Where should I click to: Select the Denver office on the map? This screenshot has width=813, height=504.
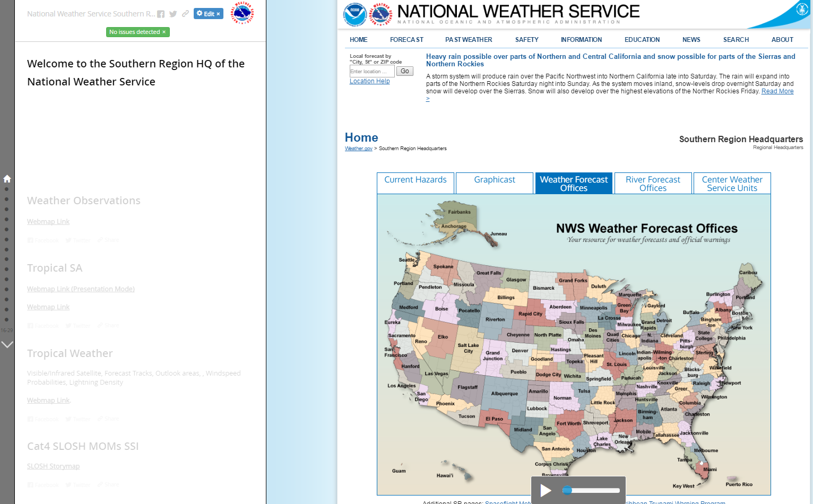520,351
